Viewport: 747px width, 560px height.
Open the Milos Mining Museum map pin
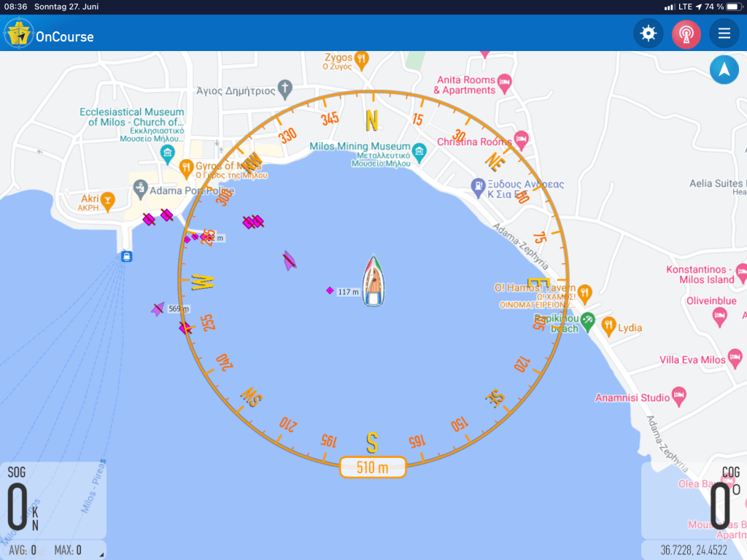(419, 153)
